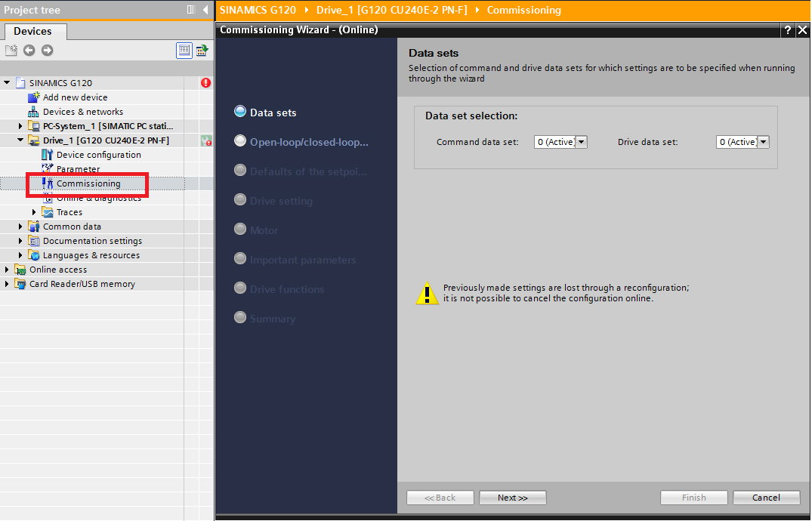The height and width of the screenshot is (521, 812).
Task: Select the Important parameters wizard step
Action: pyautogui.click(x=295, y=260)
